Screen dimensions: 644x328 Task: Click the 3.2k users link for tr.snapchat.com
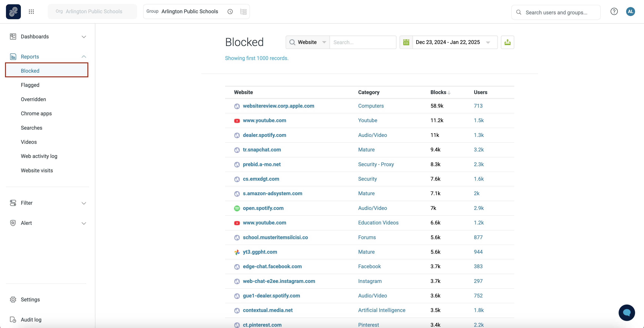(x=479, y=150)
